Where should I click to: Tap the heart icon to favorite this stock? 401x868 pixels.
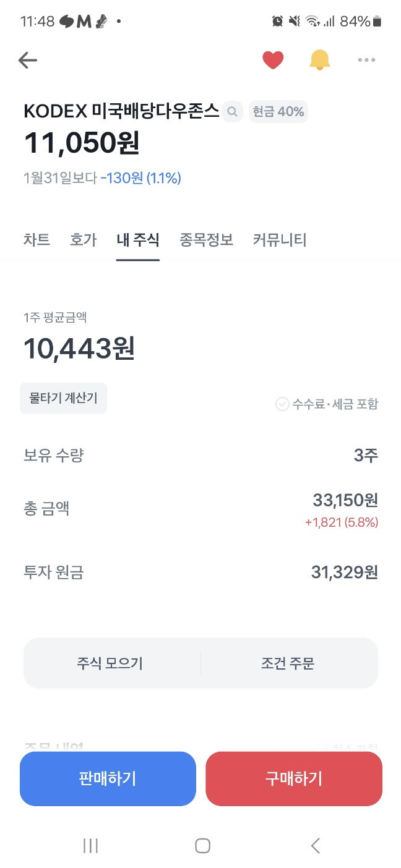click(x=273, y=60)
